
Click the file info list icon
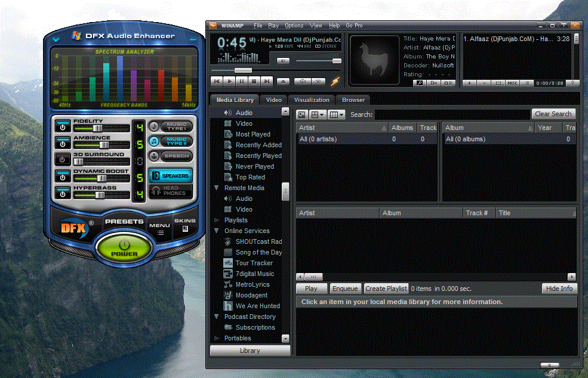[448, 83]
